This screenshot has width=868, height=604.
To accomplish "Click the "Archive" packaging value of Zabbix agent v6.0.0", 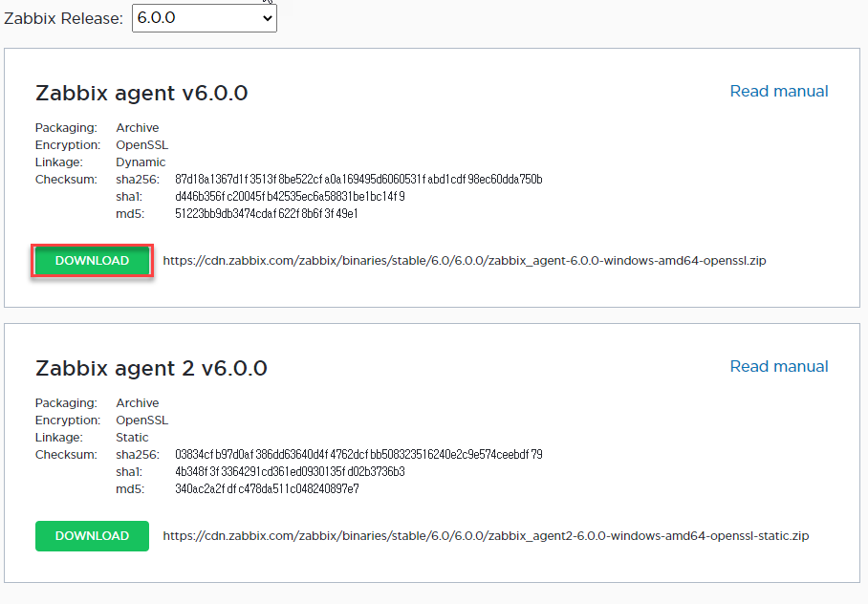I will pos(138,128).
